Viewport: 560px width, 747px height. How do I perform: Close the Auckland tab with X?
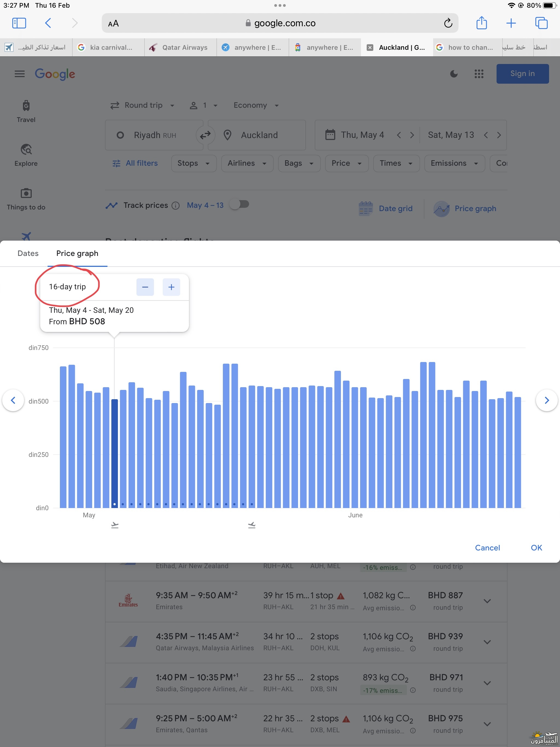(370, 48)
